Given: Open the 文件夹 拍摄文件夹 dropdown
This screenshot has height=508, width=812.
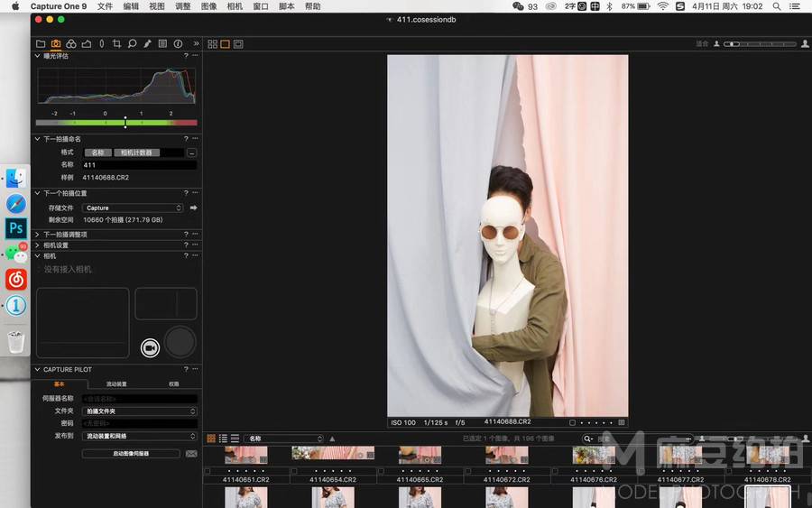Looking at the screenshot, I should pyautogui.click(x=140, y=411).
